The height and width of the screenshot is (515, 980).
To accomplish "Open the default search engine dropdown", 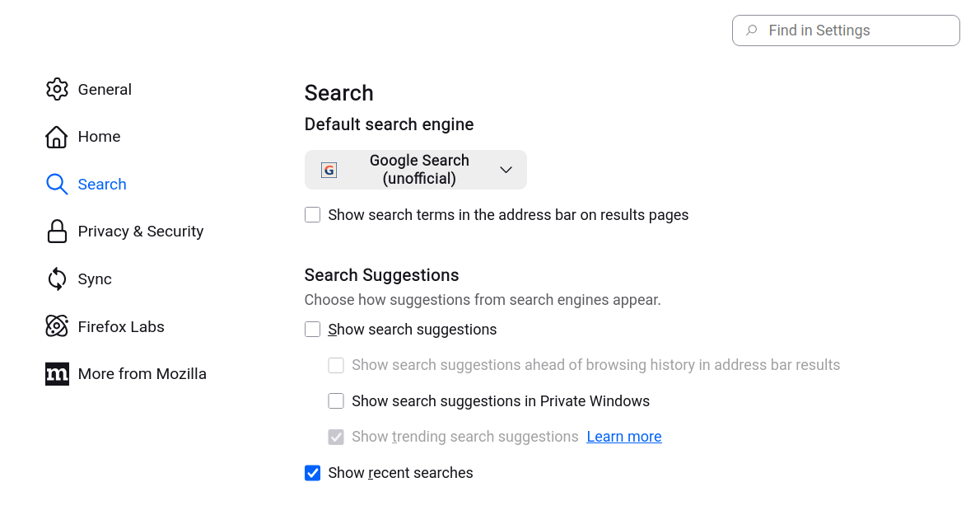I will (x=415, y=170).
